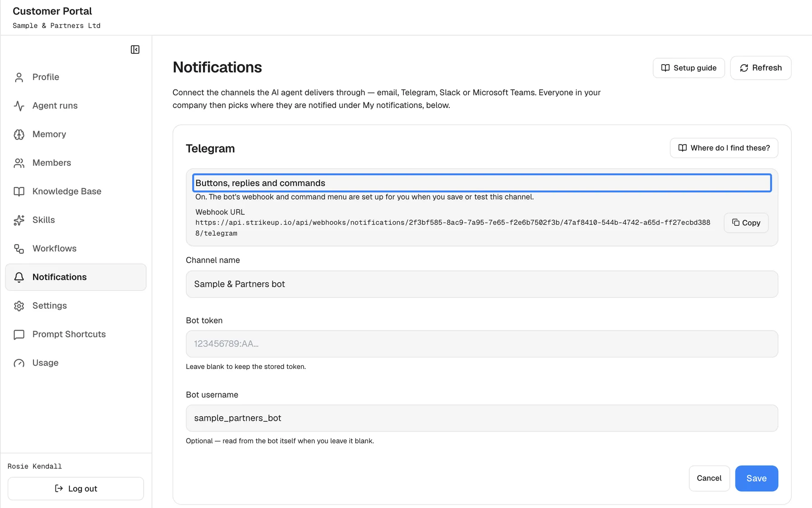This screenshot has width=812, height=508.
Task: Click the Refresh button
Action: pos(761,68)
